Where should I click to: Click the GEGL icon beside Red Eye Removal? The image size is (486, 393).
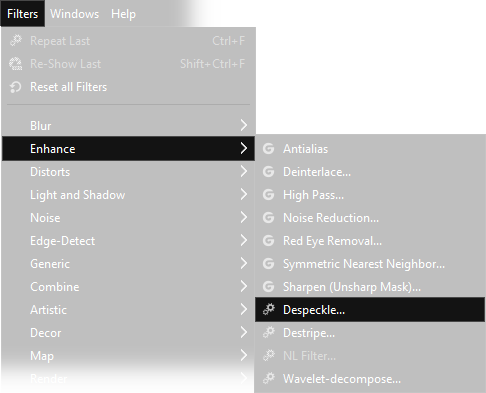click(x=268, y=241)
